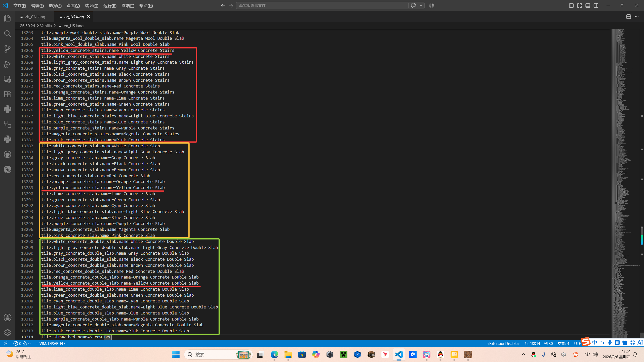Open the HMCL launcher taskbar icon
Viewport: 644px width, 362px height.
click(371, 354)
